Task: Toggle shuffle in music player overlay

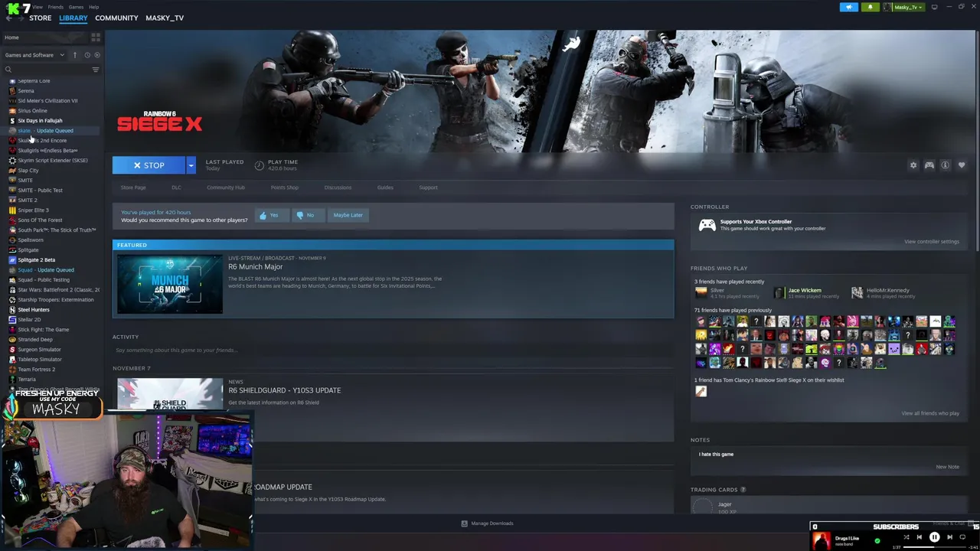Action: (906, 537)
